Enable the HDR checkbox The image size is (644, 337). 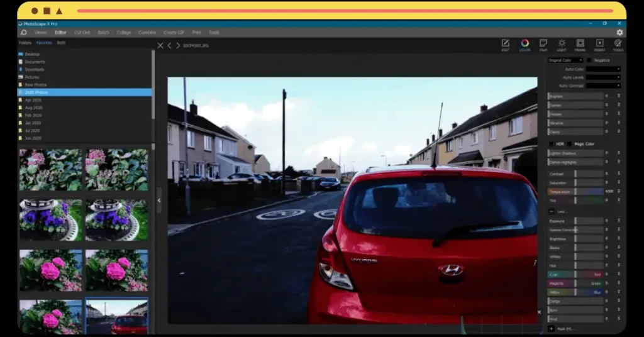click(551, 144)
